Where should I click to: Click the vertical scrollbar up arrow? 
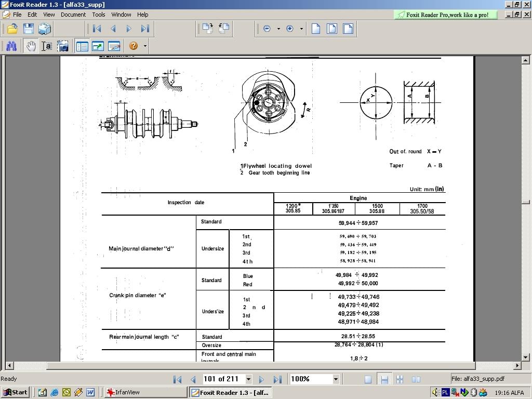point(526,60)
